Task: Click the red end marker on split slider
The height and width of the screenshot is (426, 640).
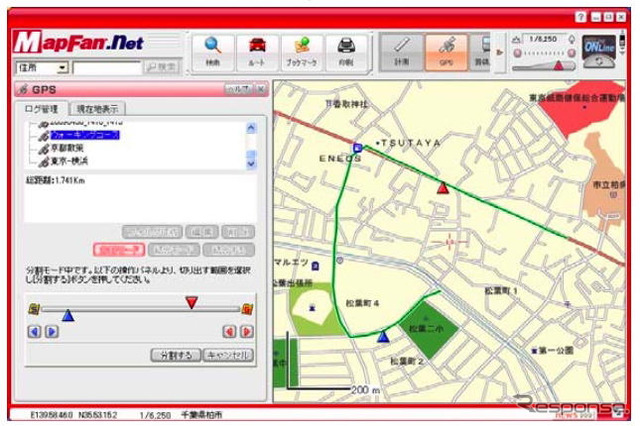Action: (x=191, y=302)
